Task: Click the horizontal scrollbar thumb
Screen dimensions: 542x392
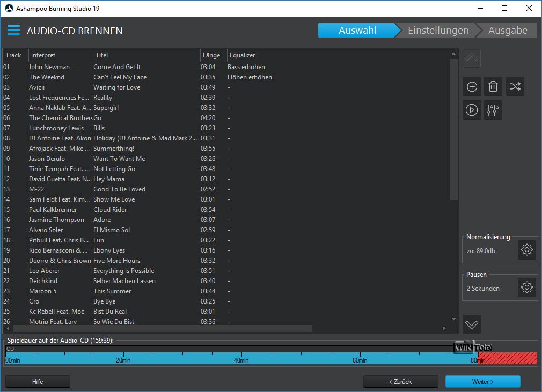Action: pyautogui.click(x=163, y=328)
